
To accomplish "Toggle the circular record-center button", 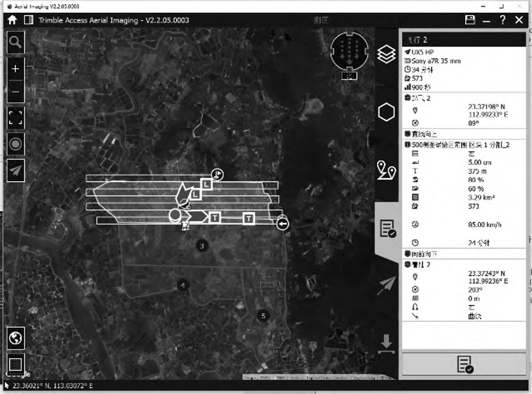I will click(x=15, y=144).
